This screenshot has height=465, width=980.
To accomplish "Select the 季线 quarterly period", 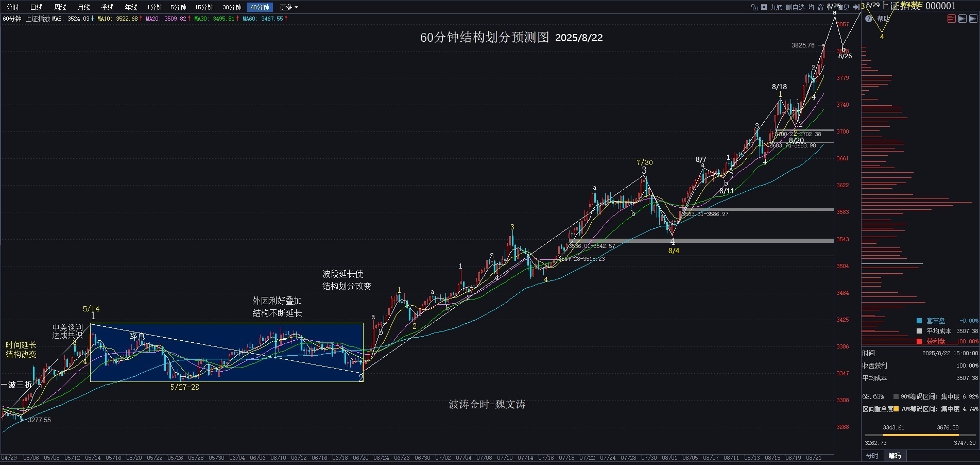I will point(108,7).
